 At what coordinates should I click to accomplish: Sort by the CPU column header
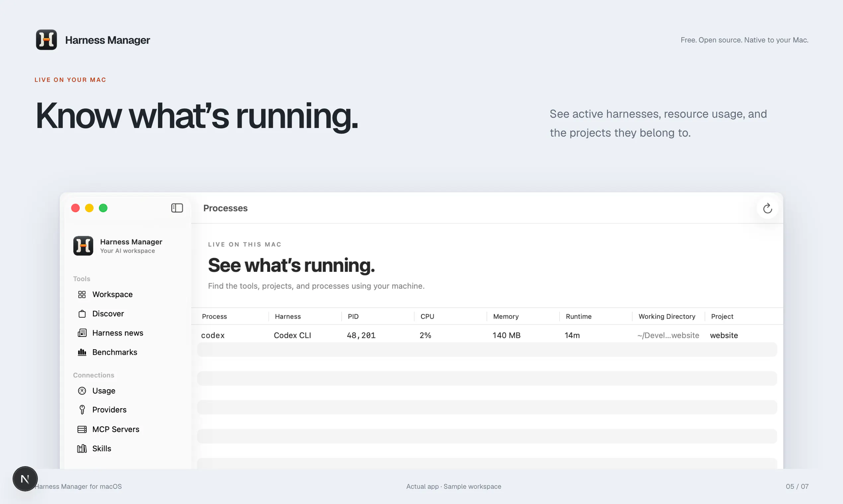coord(427,317)
